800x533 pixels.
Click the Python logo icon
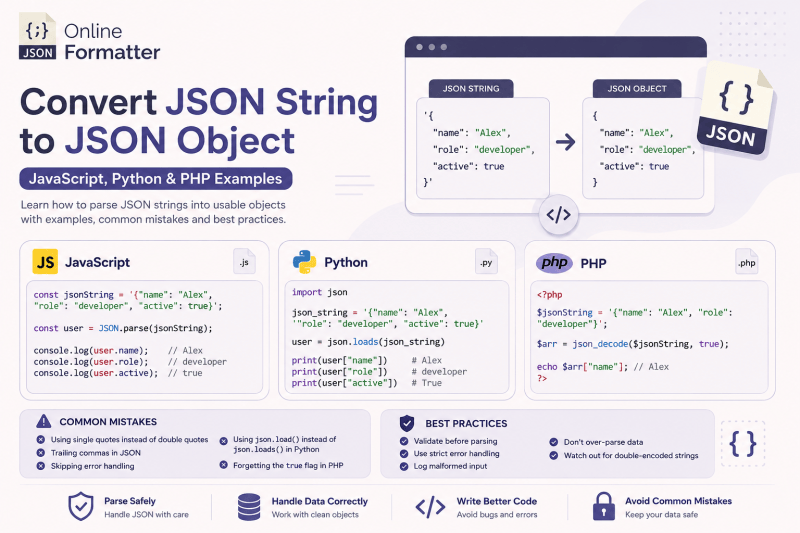(305, 262)
